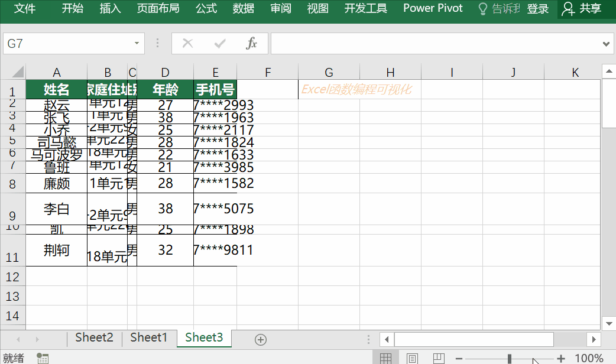Click vertical scrollbar up arrow
The image size is (616, 364).
coord(609,71)
